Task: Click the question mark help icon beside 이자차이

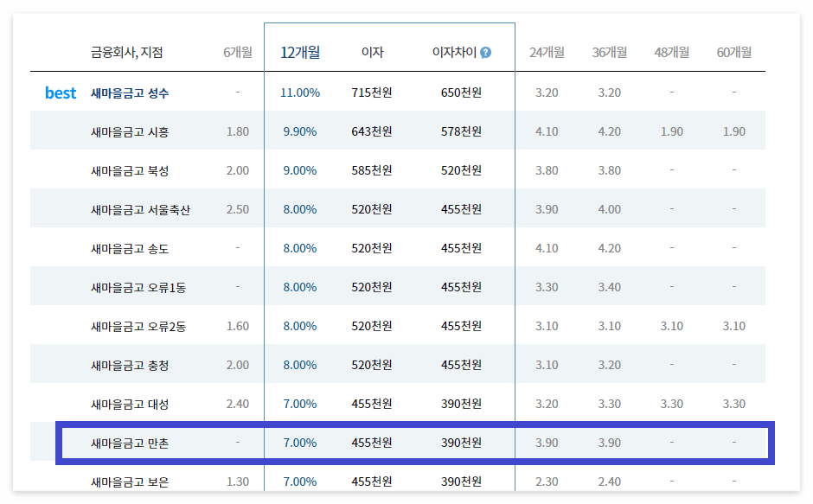Action: tap(485, 53)
